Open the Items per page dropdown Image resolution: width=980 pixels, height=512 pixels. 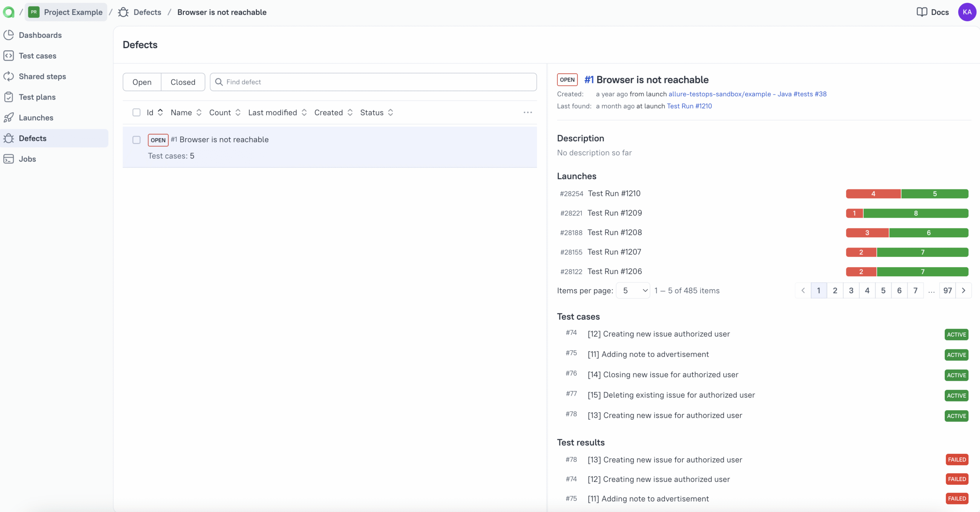633,291
